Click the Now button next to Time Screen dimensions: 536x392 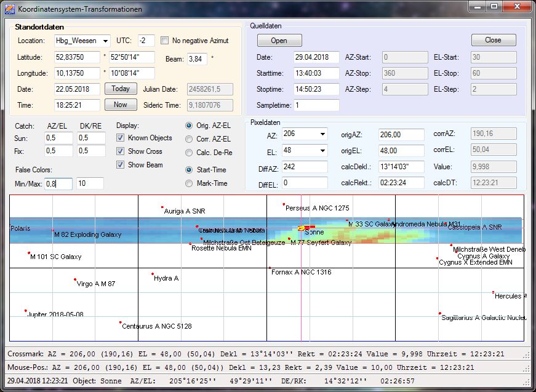point(121,105)
